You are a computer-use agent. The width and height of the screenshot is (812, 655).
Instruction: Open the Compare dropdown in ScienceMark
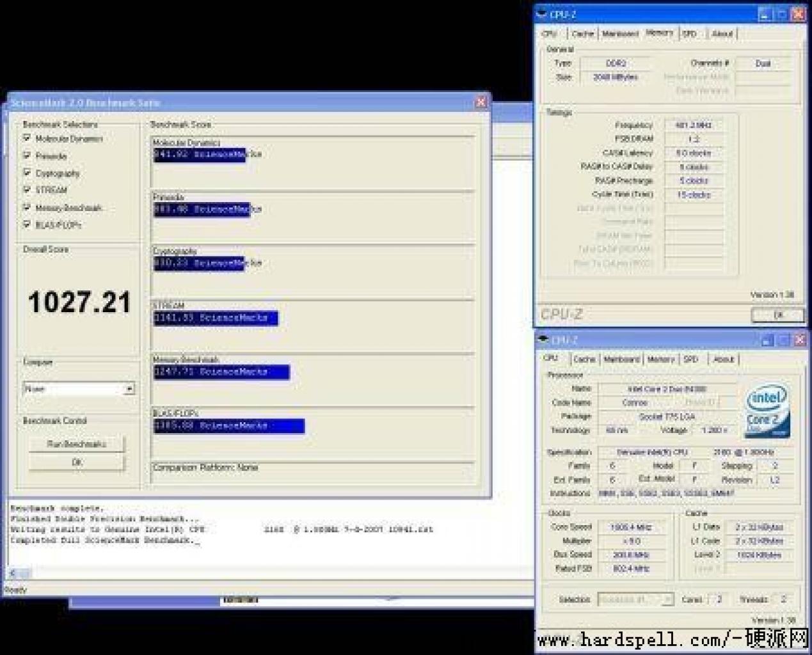coord(129,388)
